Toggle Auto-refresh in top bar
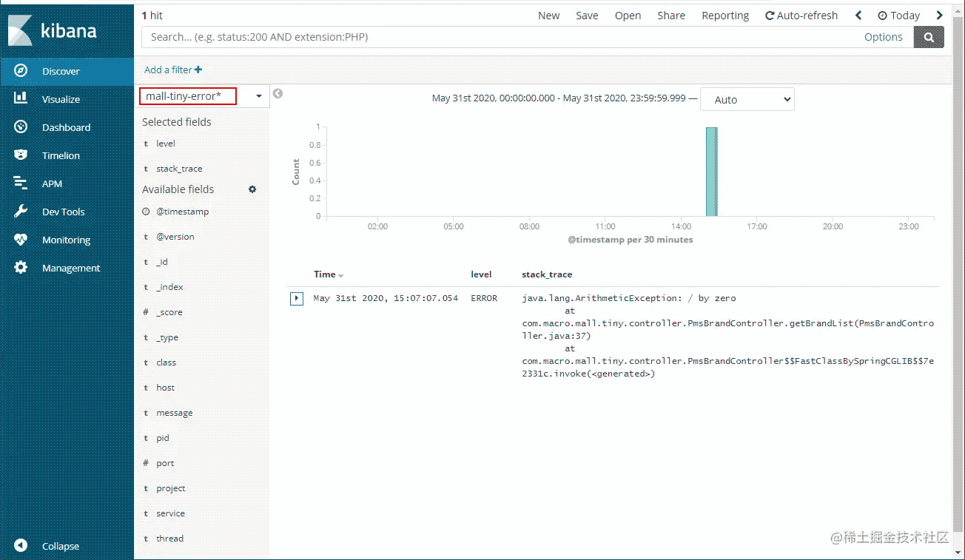The height and width of the screenshot is (560, 965). click(x=801, y=16)
